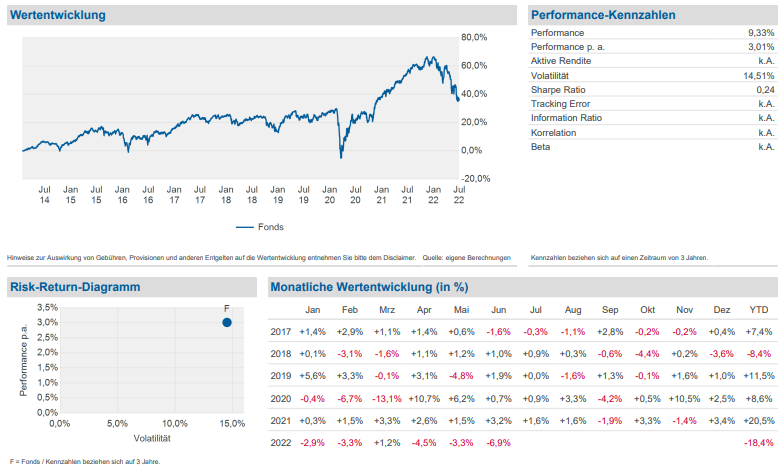Click the Risk-Return-Diagramm panel title
This screenshot has height=468, width=784.
[x=75, y=287]
